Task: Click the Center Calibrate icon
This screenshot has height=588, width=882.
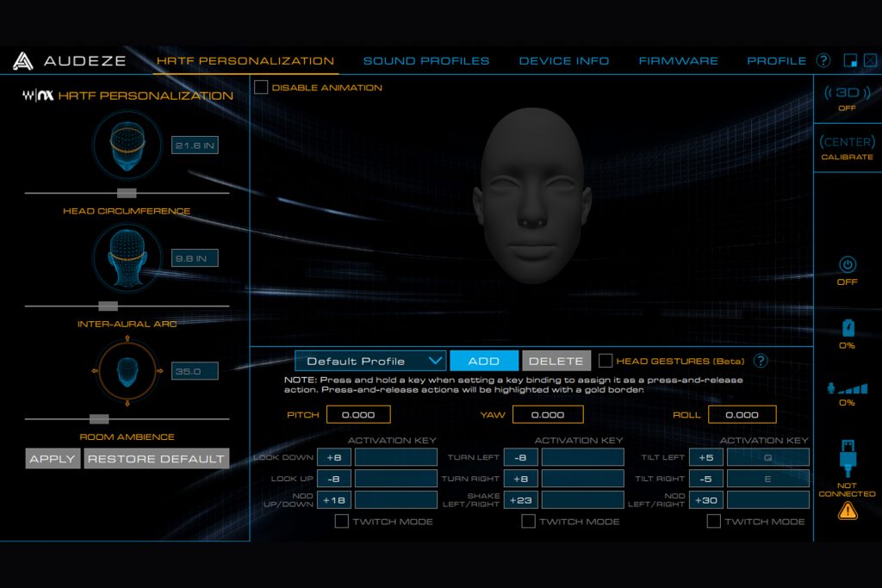Action: tap(847, 142)
